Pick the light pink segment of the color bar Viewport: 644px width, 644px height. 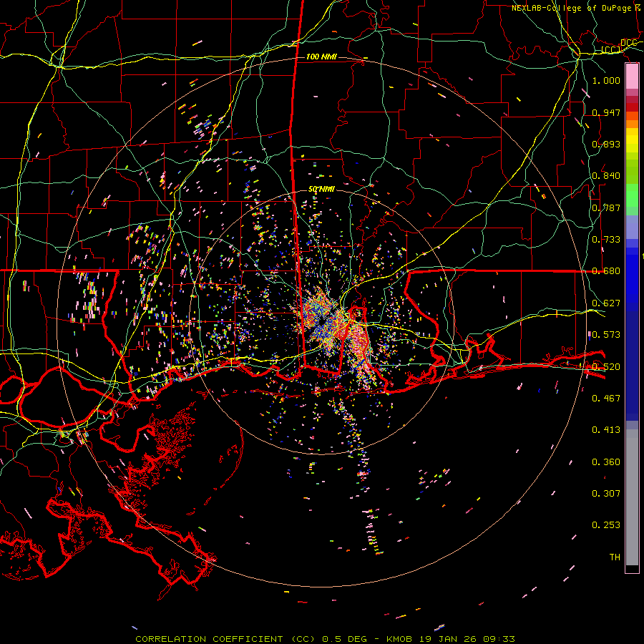[x=632, y=77]
